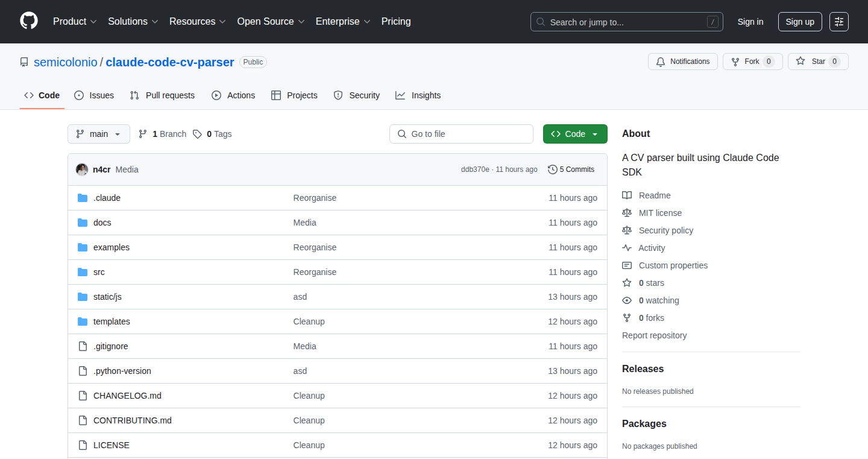Expand the Product dropdown menu
Viewport: 868px width, 459px height.
pyautogui.click(x=75, y=22)
